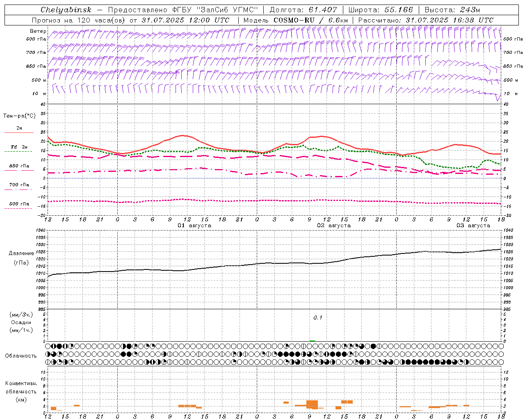Click the '02 августа' date label
The image size is (525, 420).
pos(333,225)
